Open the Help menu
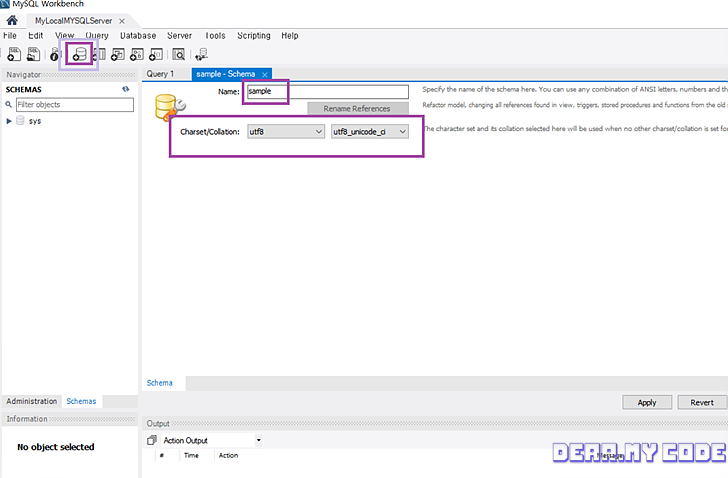This screenshot has height=478, width=728. (290, 36)
